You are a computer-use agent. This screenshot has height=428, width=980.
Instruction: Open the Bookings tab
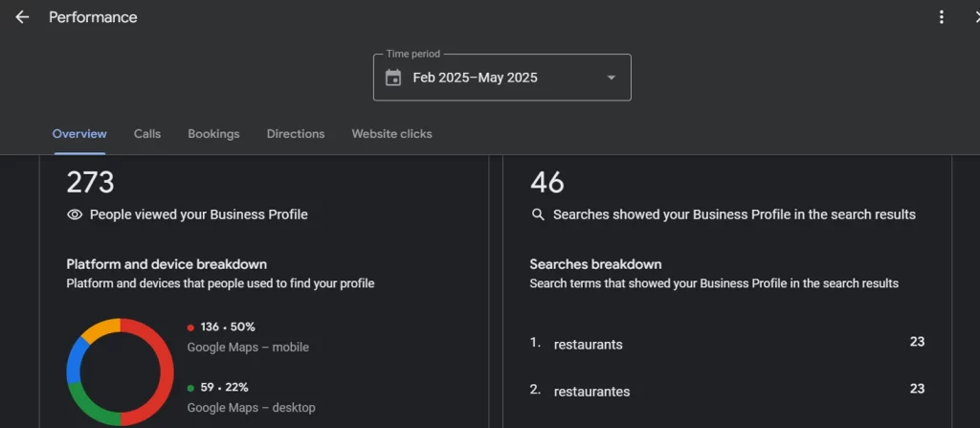(213, 134)
